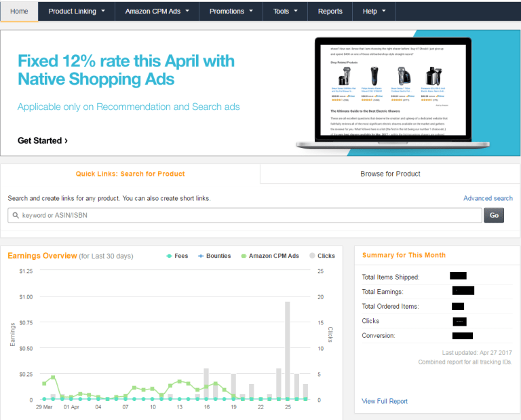Image resolution: width=521 pixels, height=420 pixels.
Task: Click the Clicks row label in summary
Action: point(370,321)
